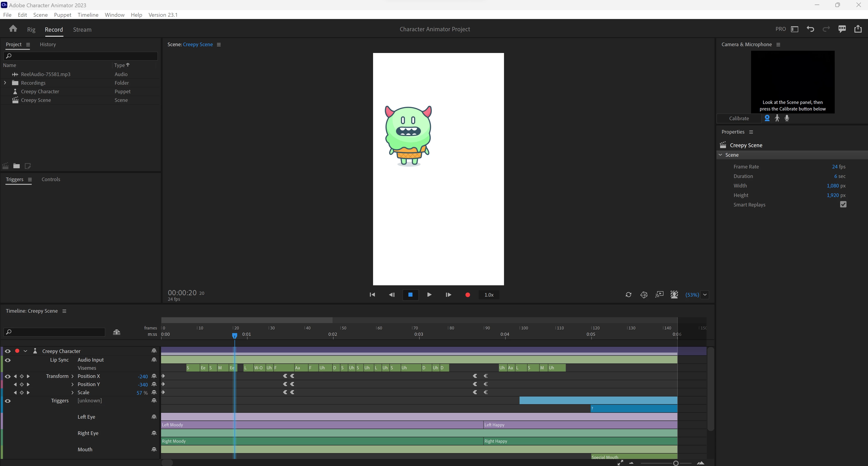Toggle the microphone input icon
Image resolution: width=868 pixels, height=466 pixels.
click(787, 118)
